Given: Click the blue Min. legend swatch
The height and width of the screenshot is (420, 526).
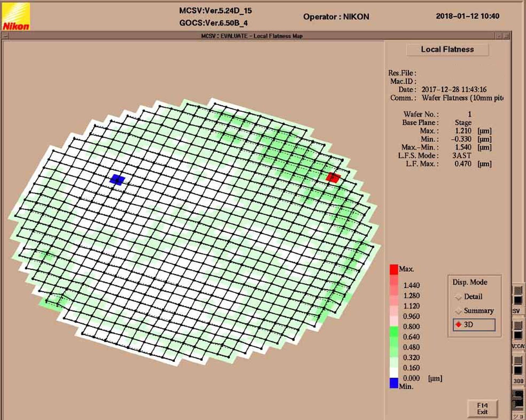Looking at the screenshot, I should coord(394,383).
